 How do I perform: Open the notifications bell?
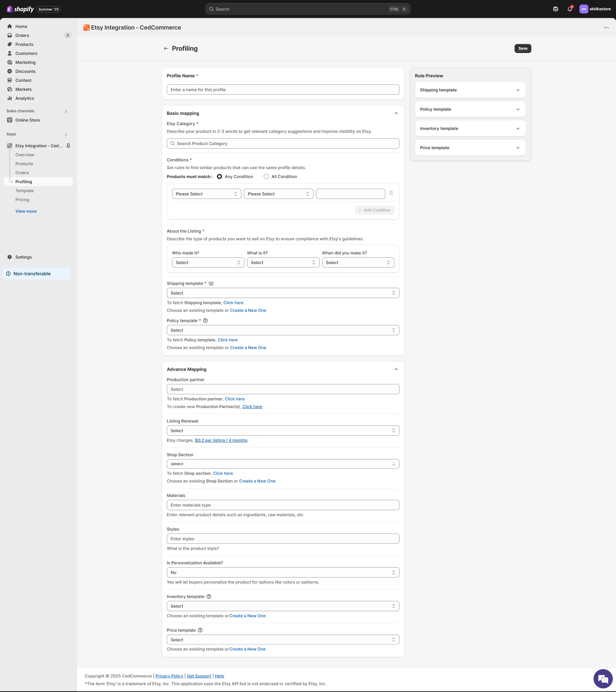pyautogui.click(x=569, y=9)
